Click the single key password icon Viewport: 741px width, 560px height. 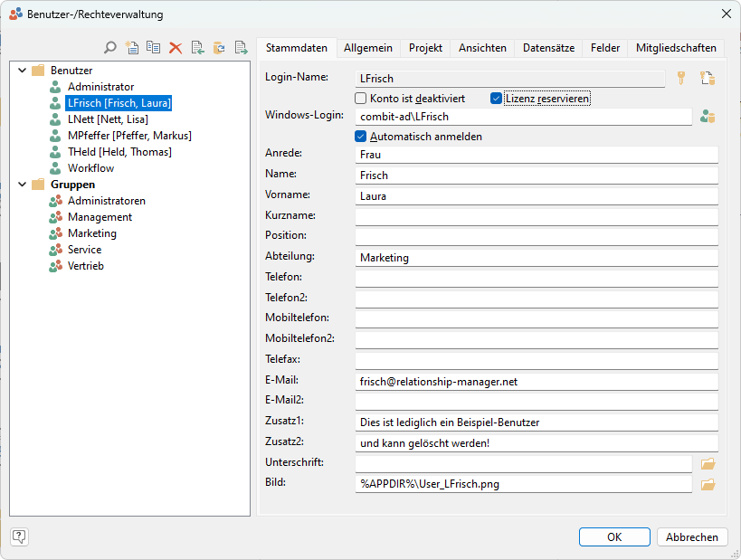pos(682,79)
